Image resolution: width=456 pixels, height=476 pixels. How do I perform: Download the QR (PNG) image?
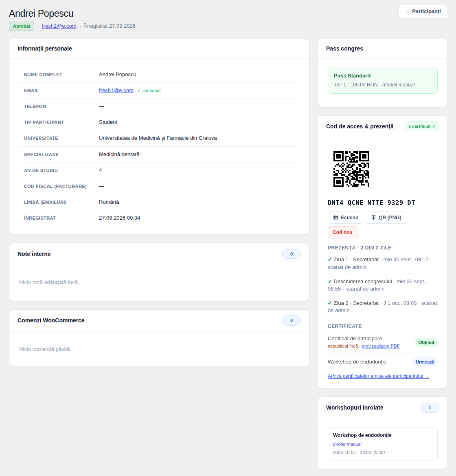[386, 218]
